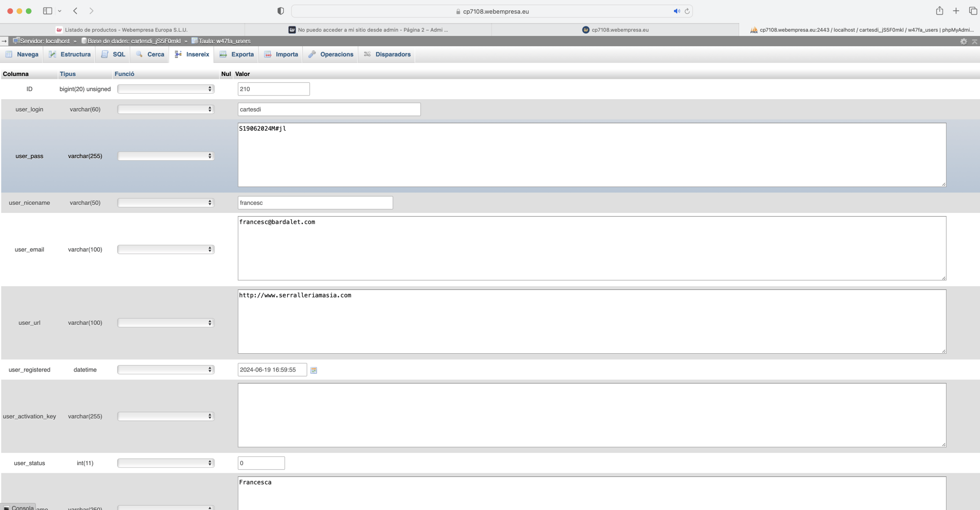Open the Importa tab

point(281,54)
